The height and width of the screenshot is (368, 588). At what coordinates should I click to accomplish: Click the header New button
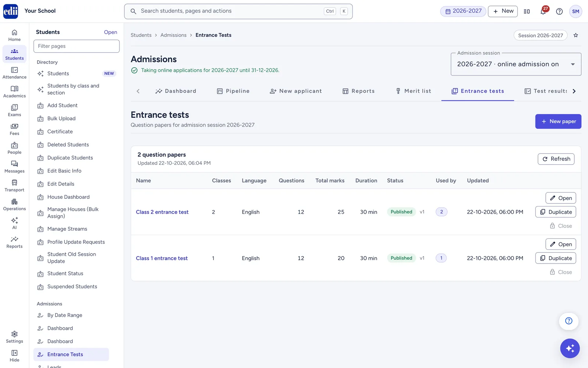tap(503, 11)
